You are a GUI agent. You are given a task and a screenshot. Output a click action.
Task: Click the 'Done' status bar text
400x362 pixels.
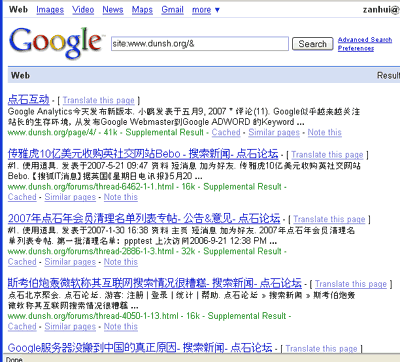coord(14,359)
